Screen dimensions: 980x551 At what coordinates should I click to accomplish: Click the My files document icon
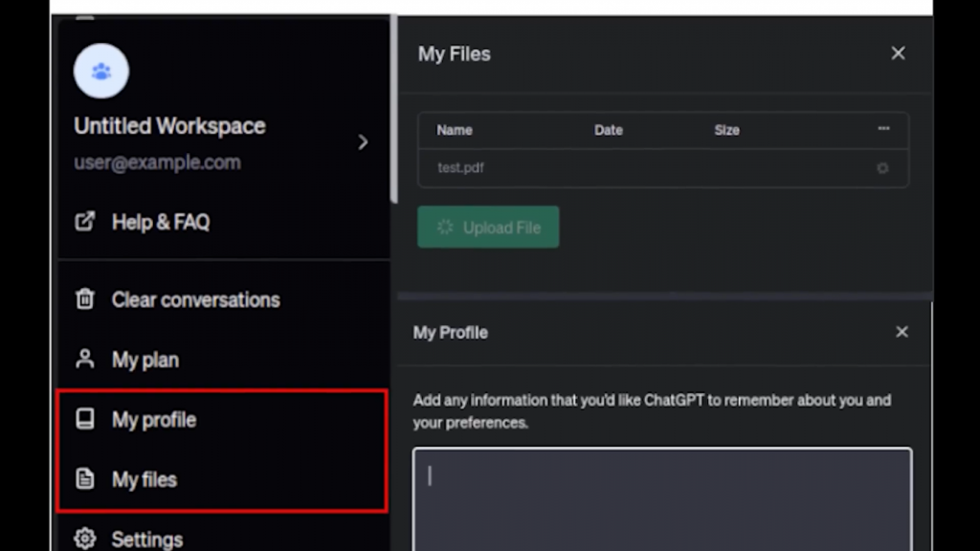click(85, 479)
